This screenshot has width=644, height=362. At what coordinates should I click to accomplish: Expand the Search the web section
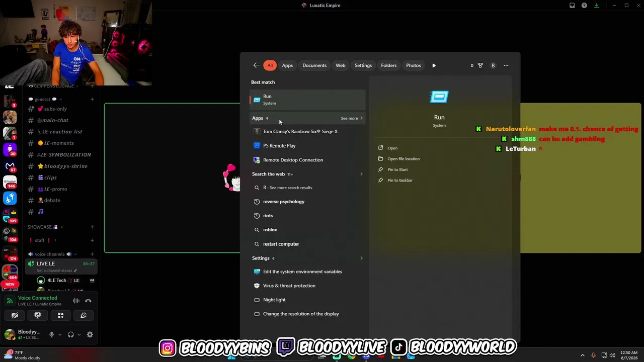361,174
